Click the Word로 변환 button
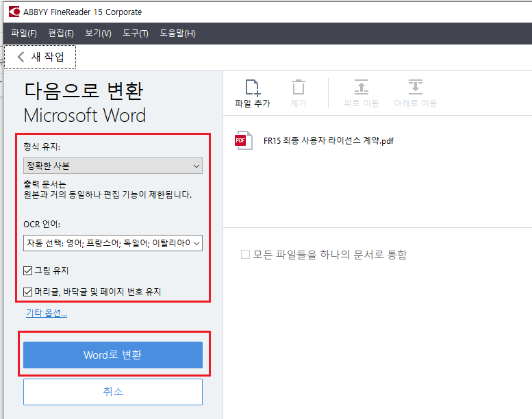 coord(113,355)
